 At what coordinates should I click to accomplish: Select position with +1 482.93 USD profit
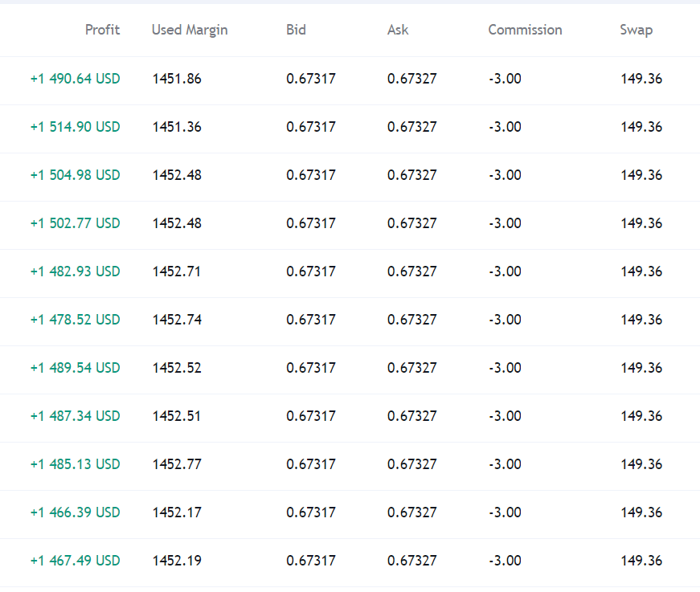(350, 273)
